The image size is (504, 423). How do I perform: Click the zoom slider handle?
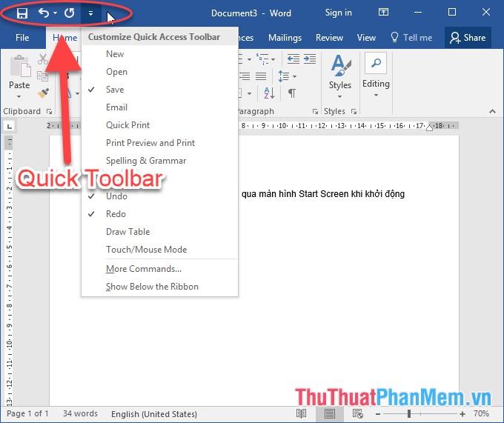(409, 413)
